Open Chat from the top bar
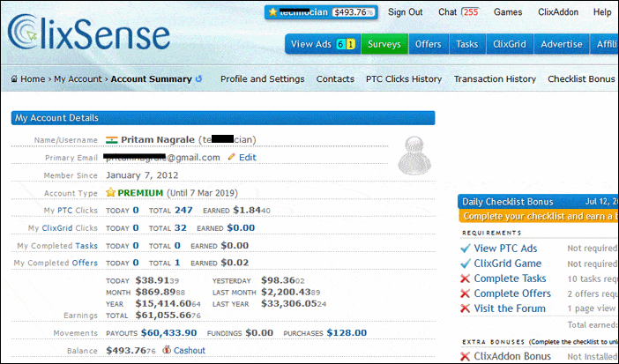Viewport: 619px width, 364px height. tap(447, 11)
